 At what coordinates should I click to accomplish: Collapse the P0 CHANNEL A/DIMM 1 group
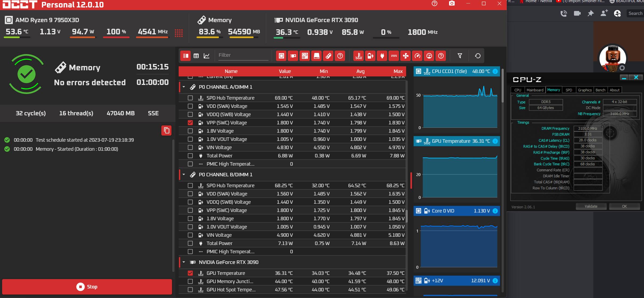[x=184, y=87]
